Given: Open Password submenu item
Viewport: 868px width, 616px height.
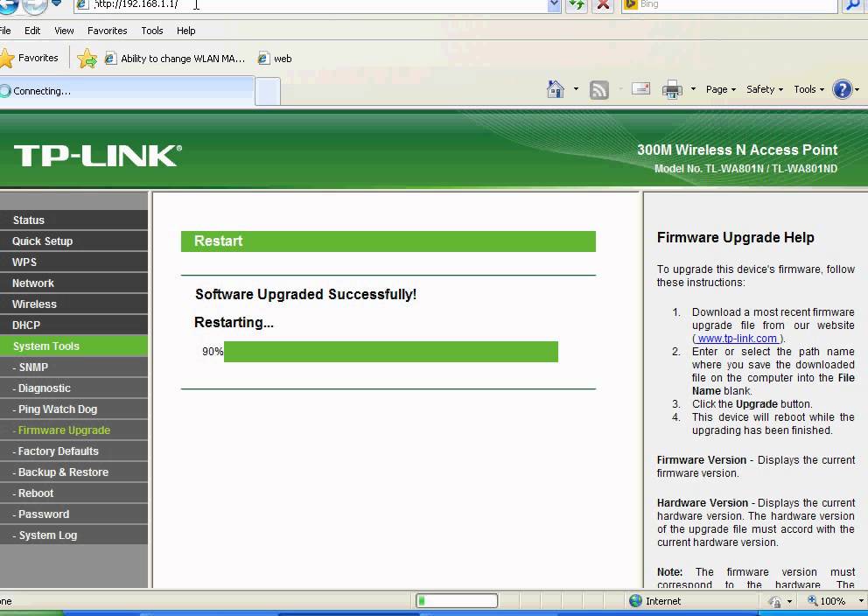Looking at the screenshot, I should (73, 514).
